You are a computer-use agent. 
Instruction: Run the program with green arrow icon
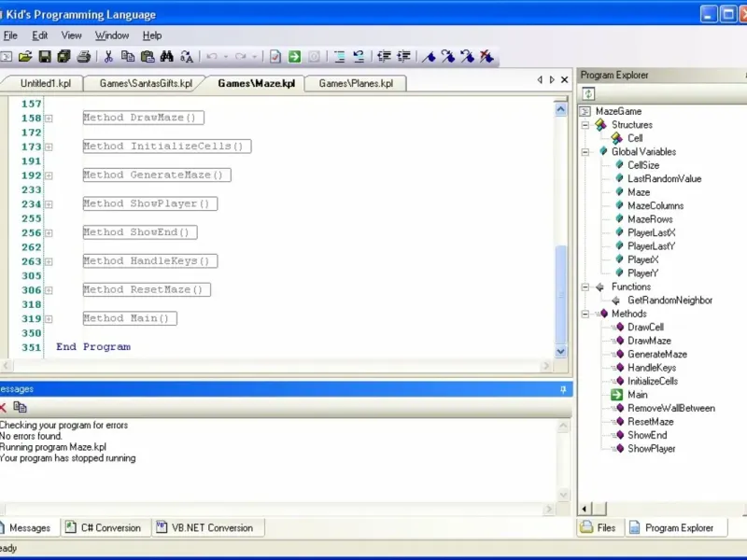pos(294,57)
